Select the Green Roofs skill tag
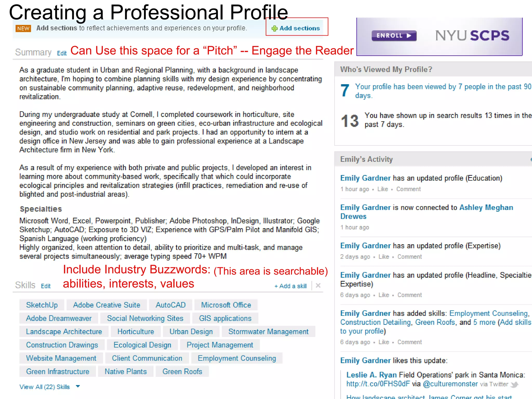The image size is (532, 399). coord(182,371)
